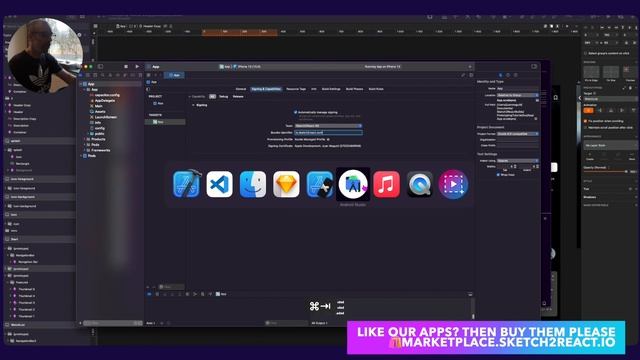Select the All configurations filter
640x360 pixels.
pyautogui.click(x=212, y=97)
